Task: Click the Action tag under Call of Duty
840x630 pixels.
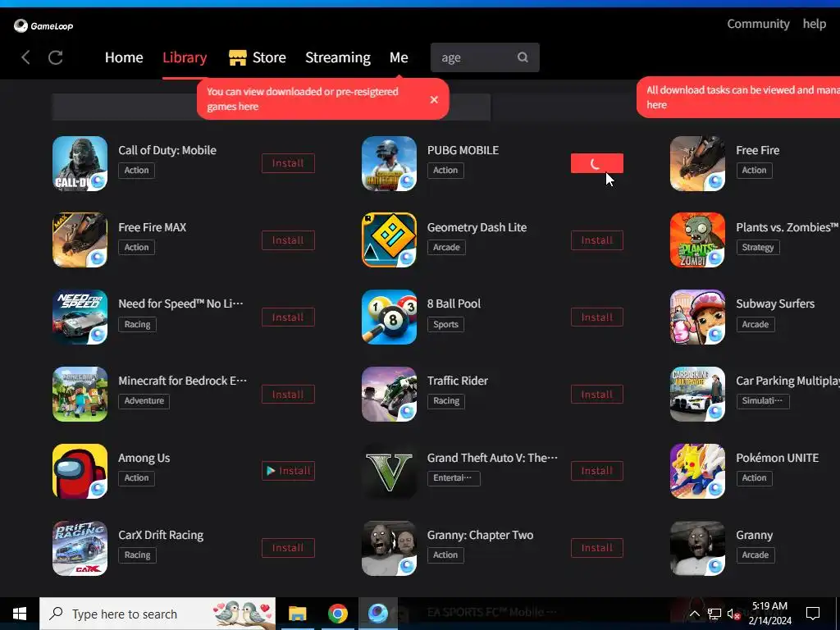Action: coord(137,171)
